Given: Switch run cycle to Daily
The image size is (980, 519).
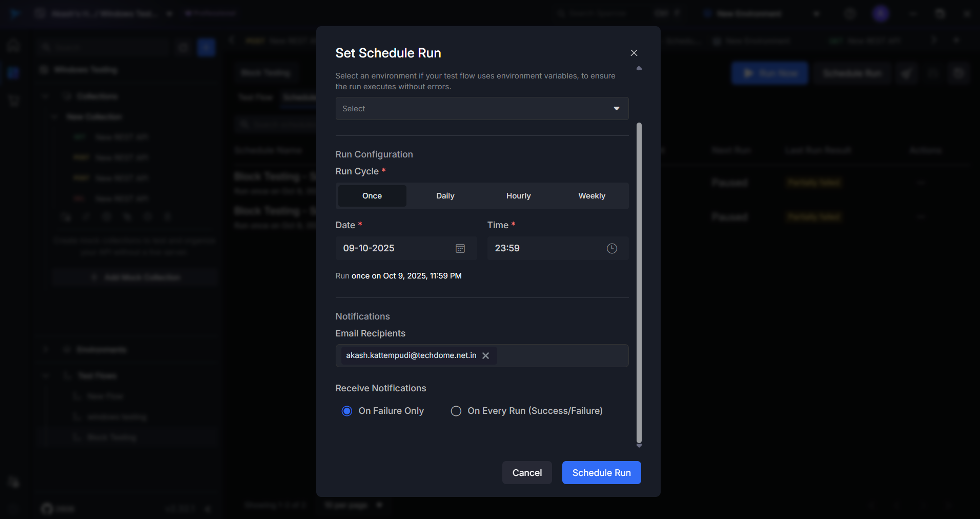Looking at the screenshot, I should tap(445, 196).
